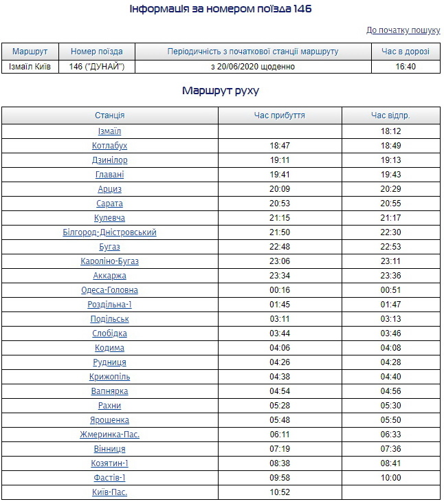Open the Ізмаїл station link
Image resolution: width=444 pixels, height=504 pixels.
tap(110, 131)
